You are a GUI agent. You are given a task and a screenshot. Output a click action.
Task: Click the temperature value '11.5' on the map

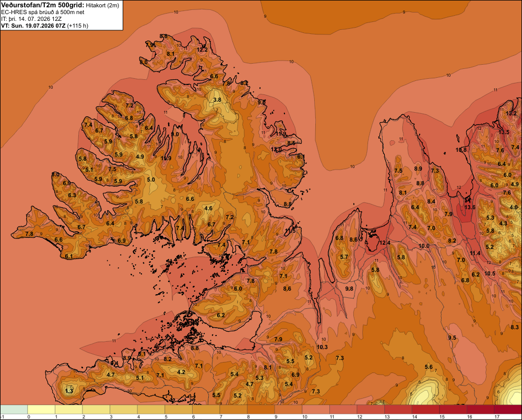290,231
